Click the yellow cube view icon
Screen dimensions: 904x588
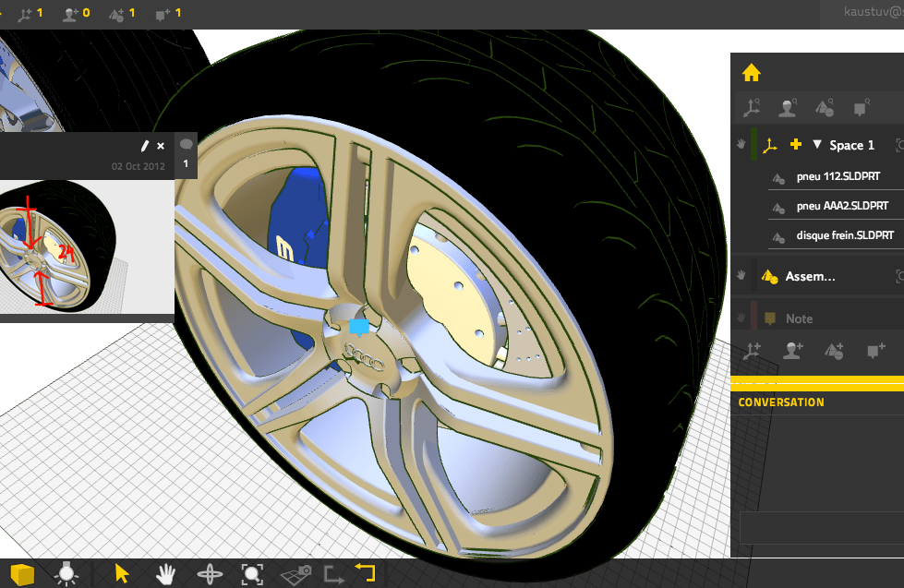22,574
